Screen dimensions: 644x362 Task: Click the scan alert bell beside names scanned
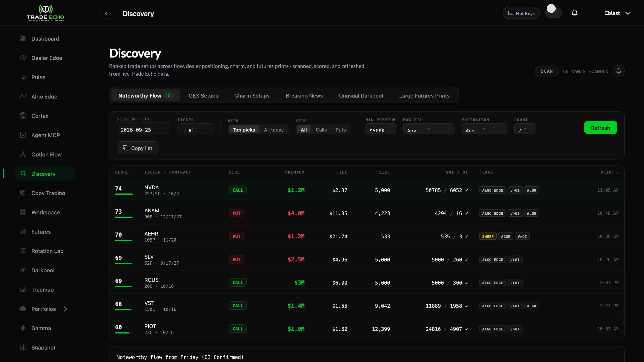(x=618, y=71)
